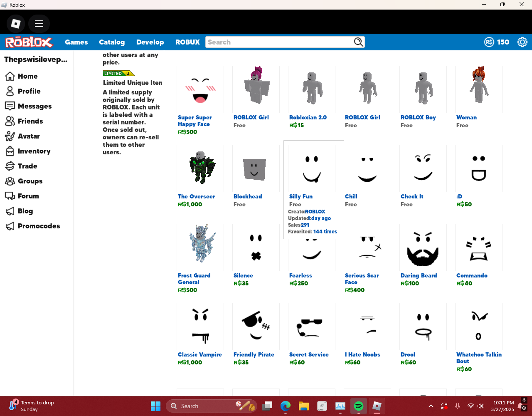Select the Chill face thumbnail
Screen dimensions: 532x416
[x=367, y=168]
